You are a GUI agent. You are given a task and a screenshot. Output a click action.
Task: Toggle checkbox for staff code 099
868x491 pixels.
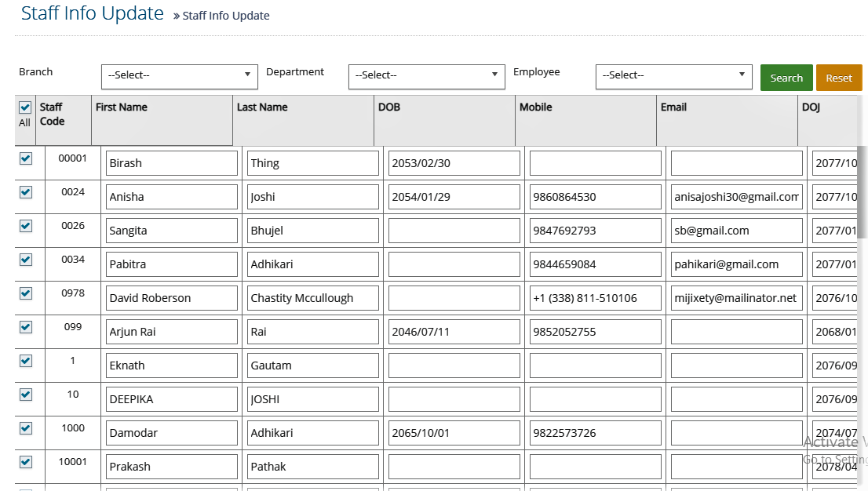coord(25,327)
